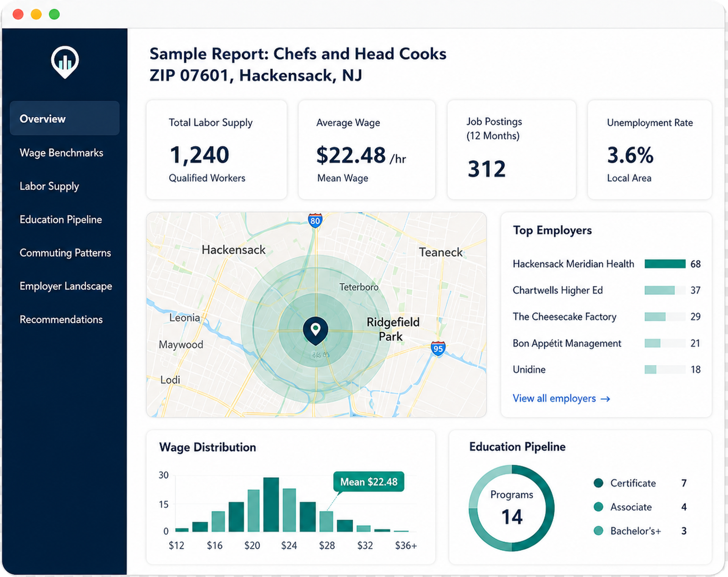Screen dimensions: 728x577
Task: Open Commuting Patterns section
Action: point(65,253)
